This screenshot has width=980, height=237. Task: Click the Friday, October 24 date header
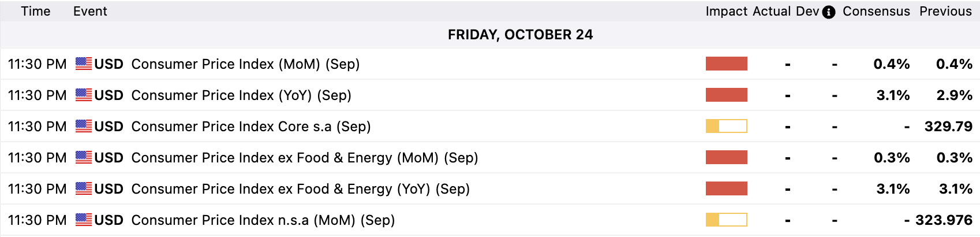pyautogui.click(x=520, y=35)
